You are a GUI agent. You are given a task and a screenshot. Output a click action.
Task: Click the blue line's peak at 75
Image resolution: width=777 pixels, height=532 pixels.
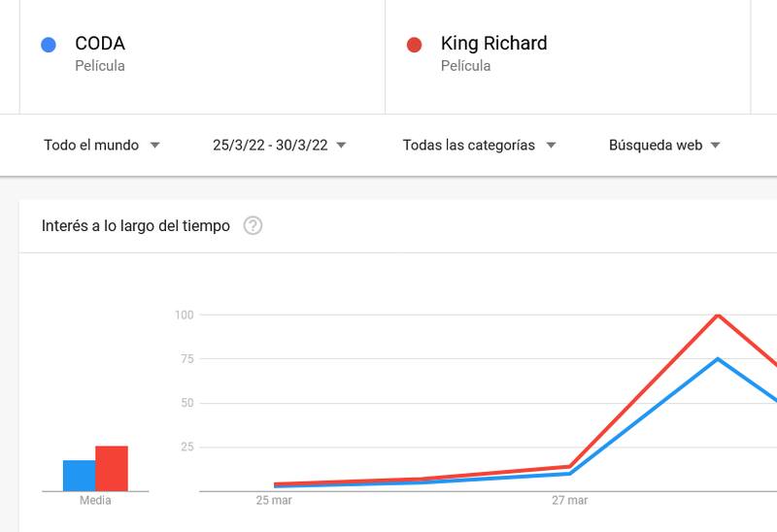coord(717,359)
